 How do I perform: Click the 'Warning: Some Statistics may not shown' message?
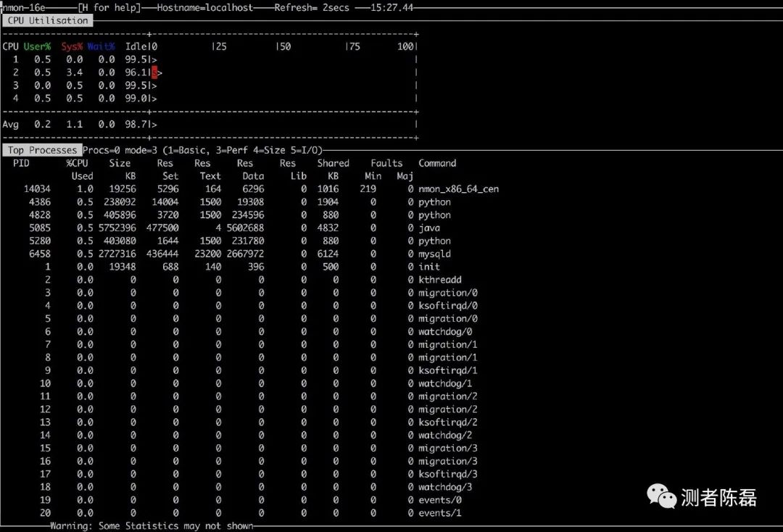[x=152, y=526]
